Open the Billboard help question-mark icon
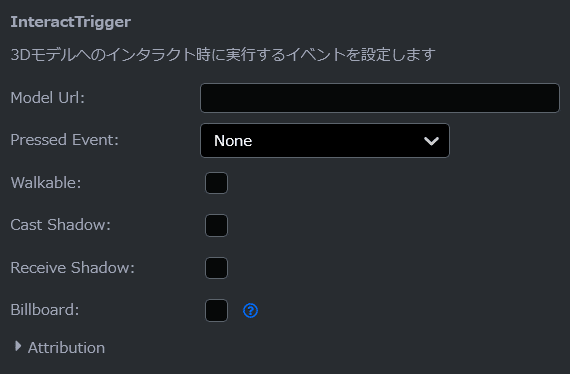 click(250, 311)
